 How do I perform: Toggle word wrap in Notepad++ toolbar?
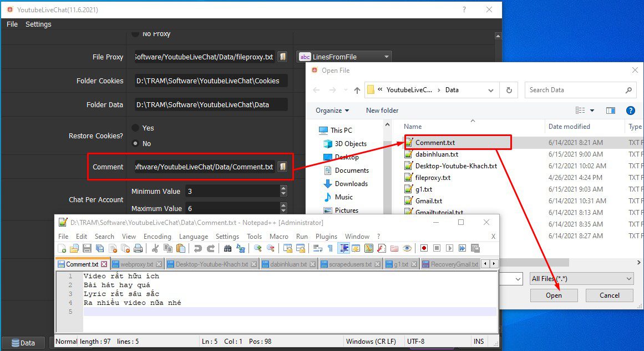click(x=317, y=248)
